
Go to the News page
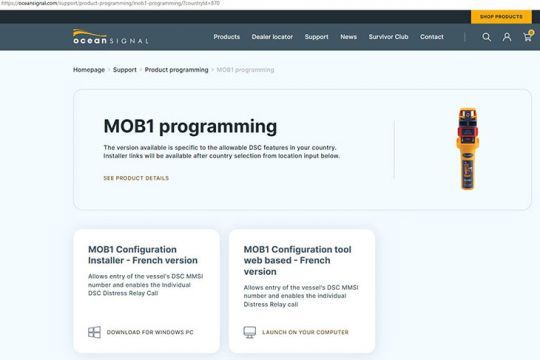(349, 37)
